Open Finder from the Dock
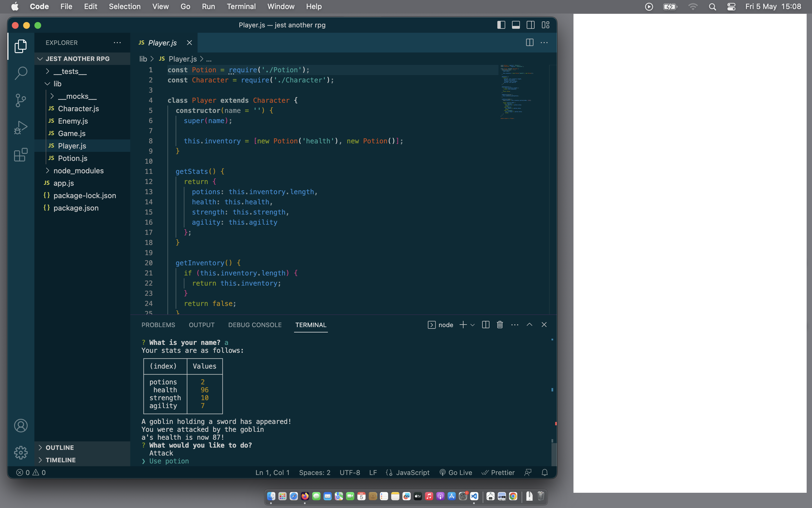 (271, 496)
